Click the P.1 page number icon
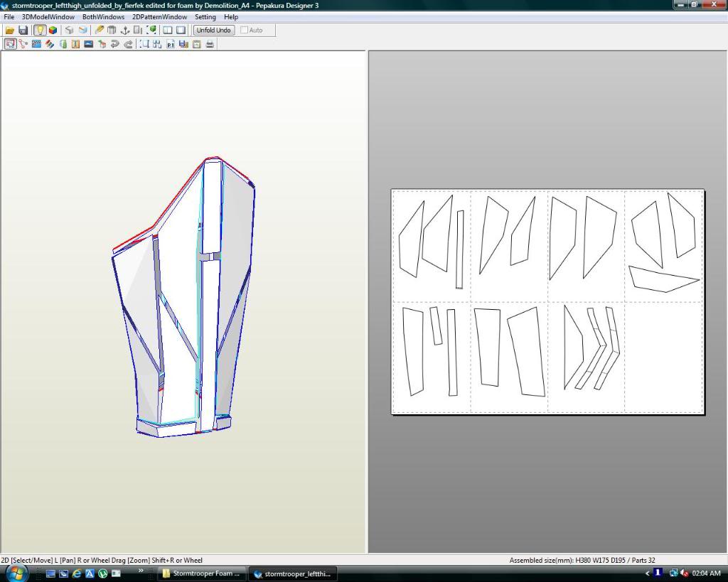Viewport: 728px width, 582px height. click(x=171, y=44)
